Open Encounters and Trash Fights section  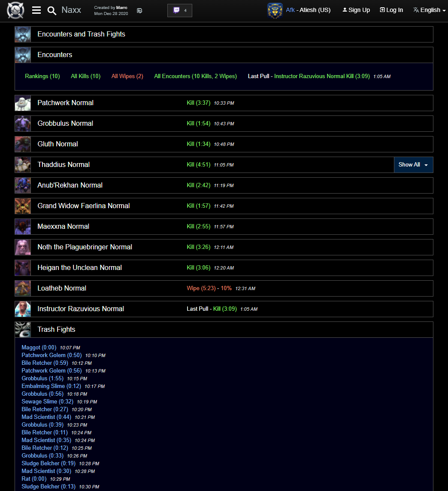click(x=81, y=34)
